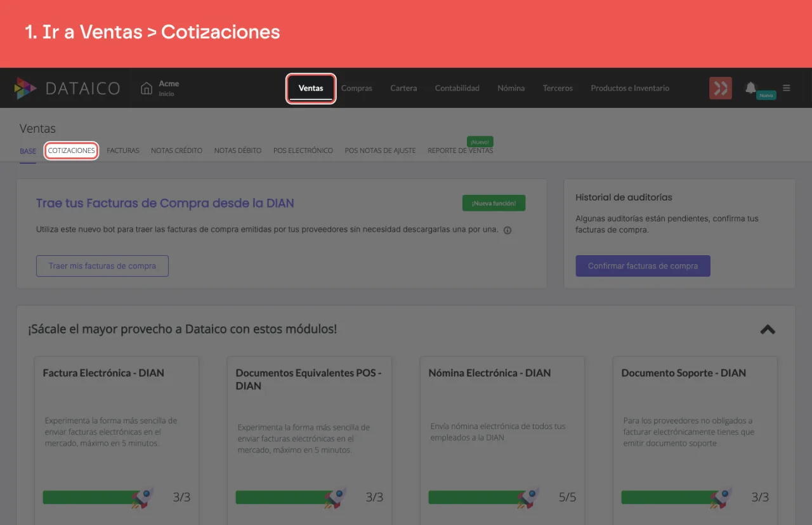This screenshot has height=525, width=812.
Task: Switch to REPORTE DE VENTAS tab
Action: tap(461, 151)
